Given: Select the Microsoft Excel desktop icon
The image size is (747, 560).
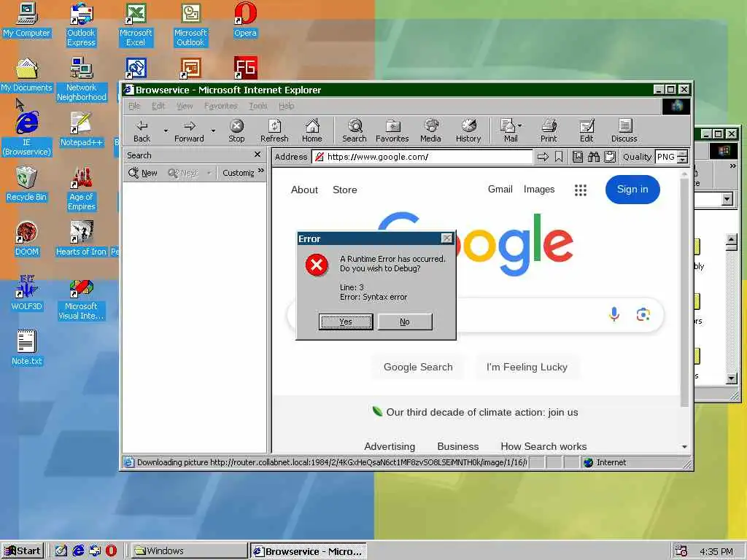Looking at the screenshot, I should click(x=136, y=24).
